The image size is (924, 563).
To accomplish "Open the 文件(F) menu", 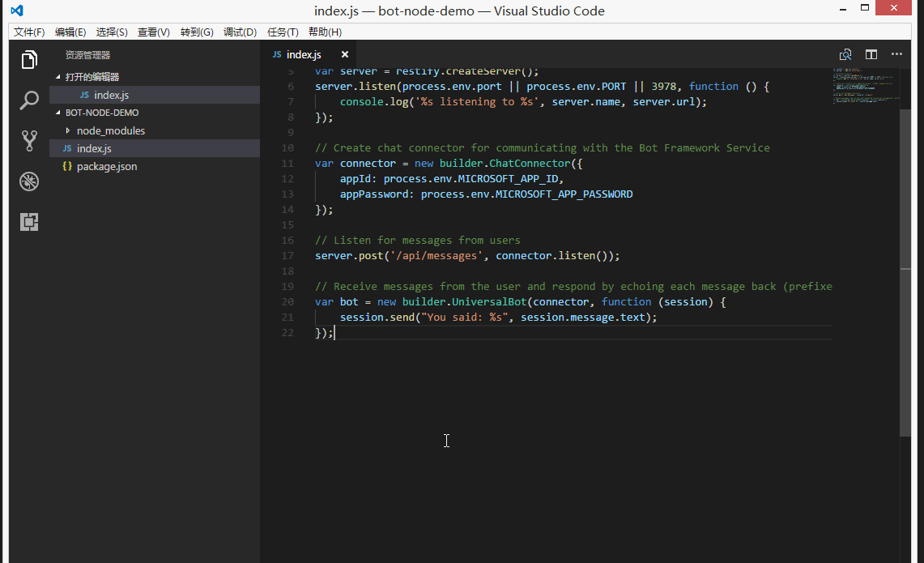I will [x=29, y=32].
